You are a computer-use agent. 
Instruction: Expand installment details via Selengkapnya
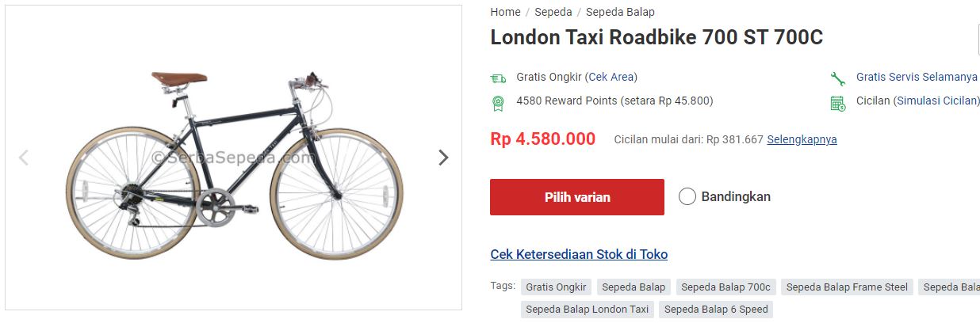[x=802, y=139]
